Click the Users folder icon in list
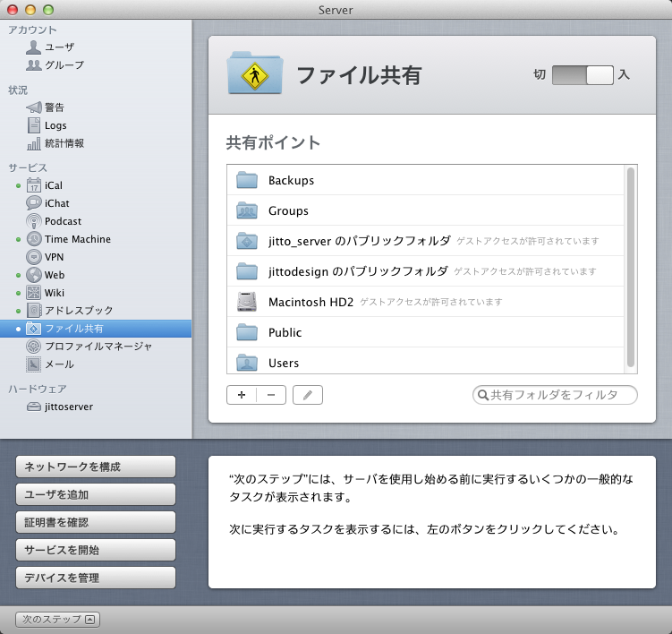 (x=247, y=363)
